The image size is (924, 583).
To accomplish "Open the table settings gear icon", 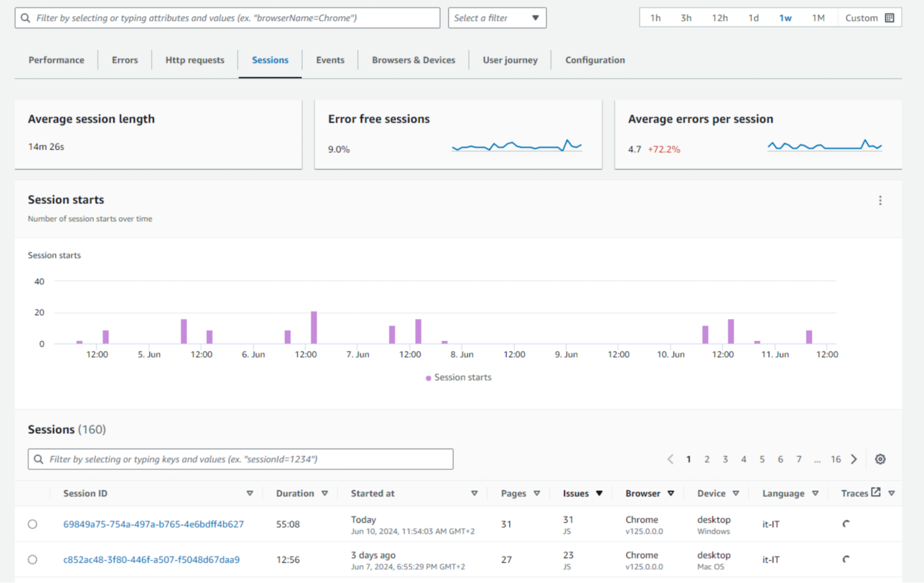I will 880,459.
